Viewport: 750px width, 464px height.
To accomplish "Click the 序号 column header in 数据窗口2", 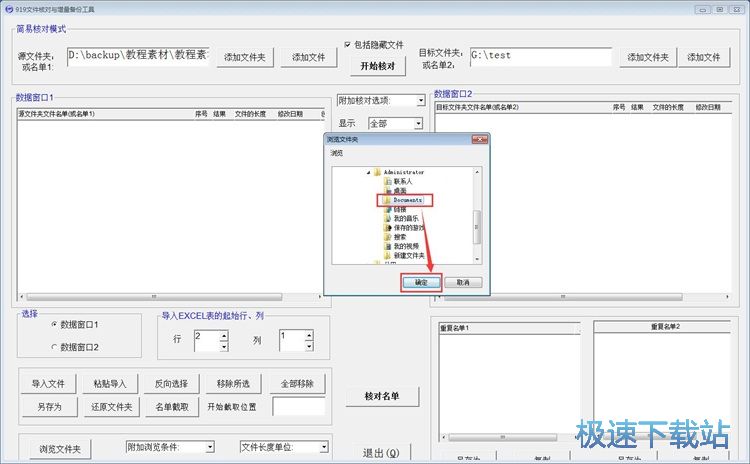I will pyautogui.click(x=619, y=107).
